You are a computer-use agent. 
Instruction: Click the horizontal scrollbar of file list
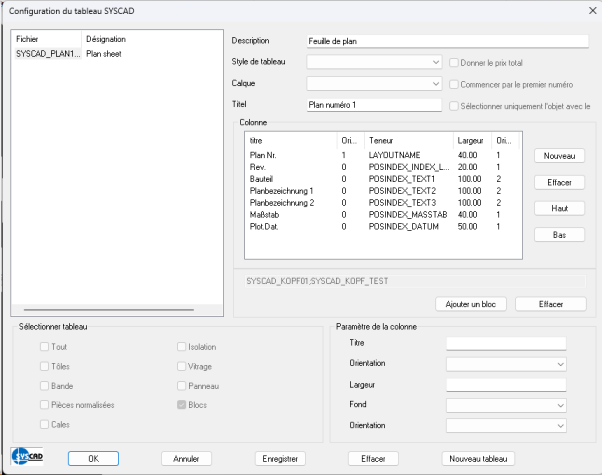[109, 309]
